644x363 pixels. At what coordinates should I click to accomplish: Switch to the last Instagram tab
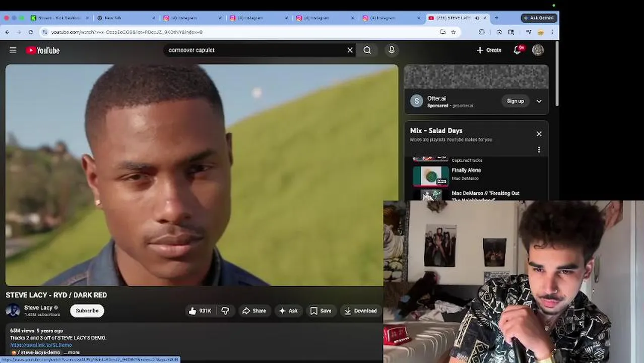point(392,18)
